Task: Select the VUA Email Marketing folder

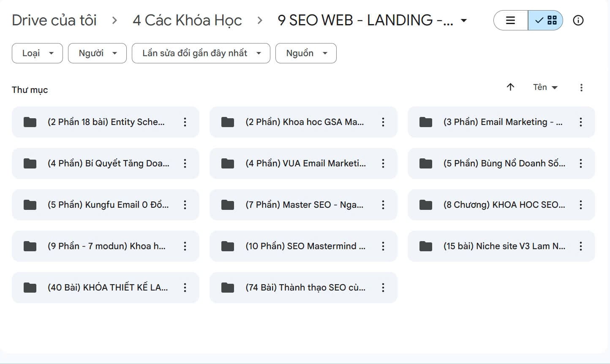Action: click(x=303, y=163)
